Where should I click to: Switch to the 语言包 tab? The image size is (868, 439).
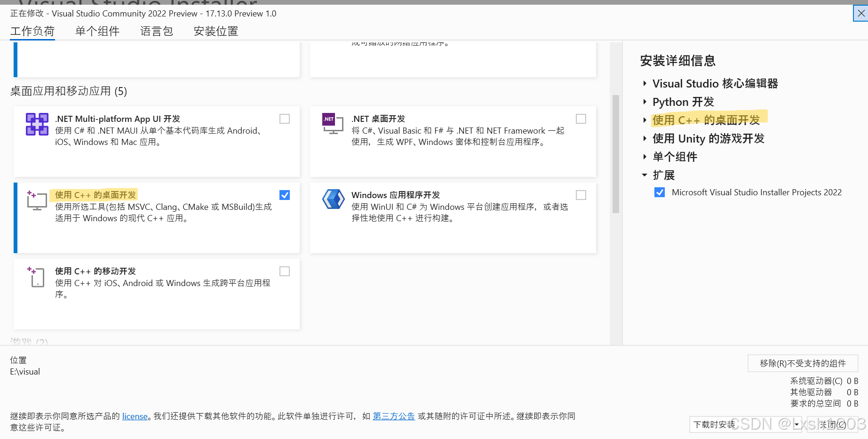(x=157, y=32)
